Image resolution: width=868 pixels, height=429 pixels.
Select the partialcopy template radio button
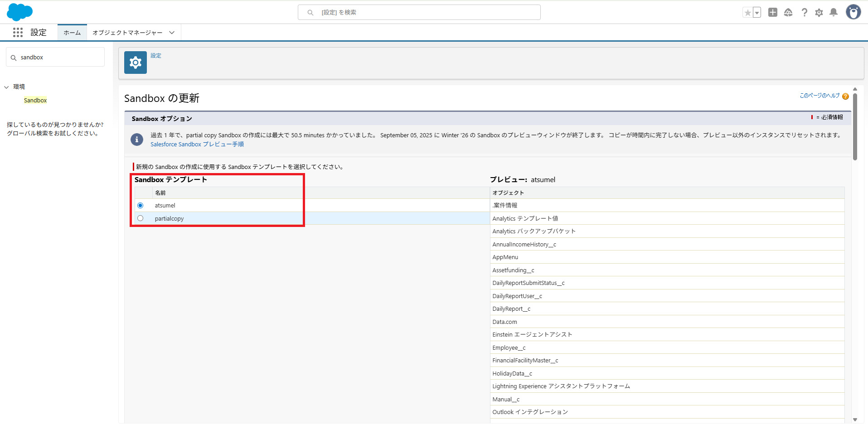click(x=141, y=218)
